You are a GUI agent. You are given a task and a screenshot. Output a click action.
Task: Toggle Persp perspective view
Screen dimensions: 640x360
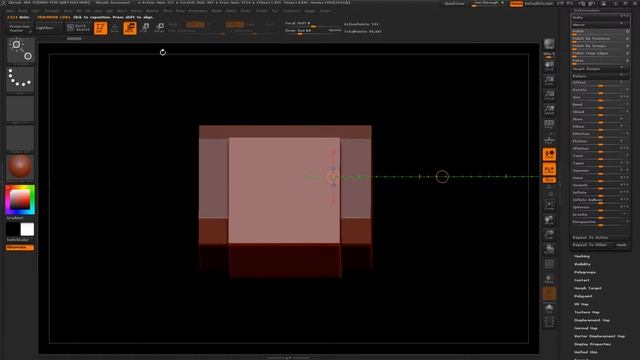pos(549,124)
